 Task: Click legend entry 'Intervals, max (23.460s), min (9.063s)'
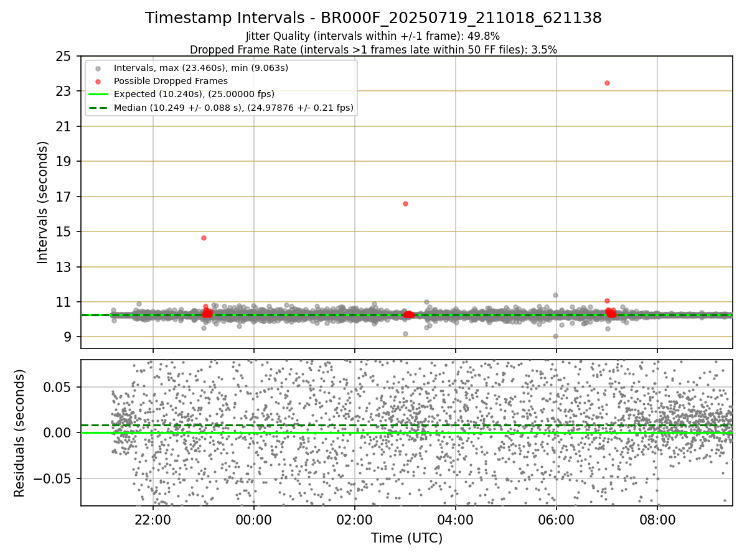tap(201, 68)
